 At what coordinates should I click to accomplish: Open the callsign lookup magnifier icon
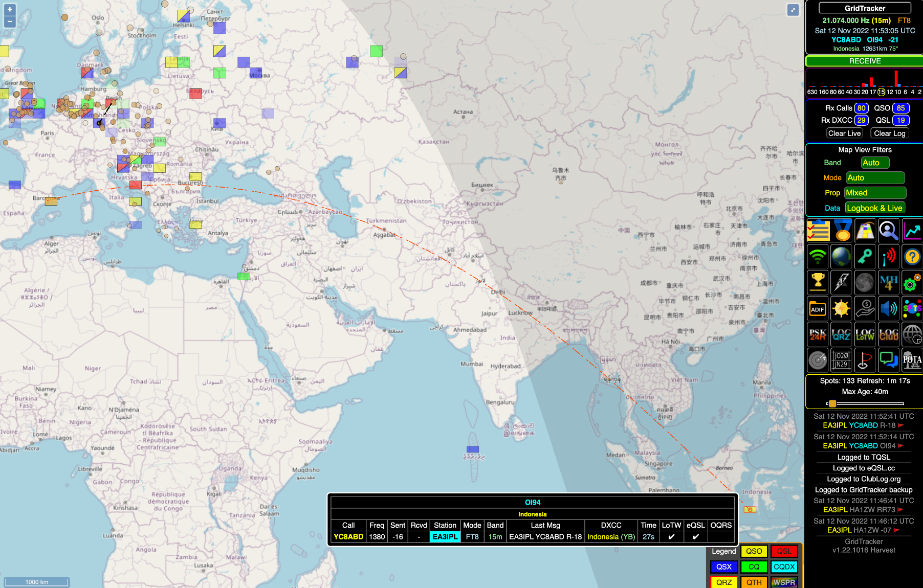click(x=889, y=231)
